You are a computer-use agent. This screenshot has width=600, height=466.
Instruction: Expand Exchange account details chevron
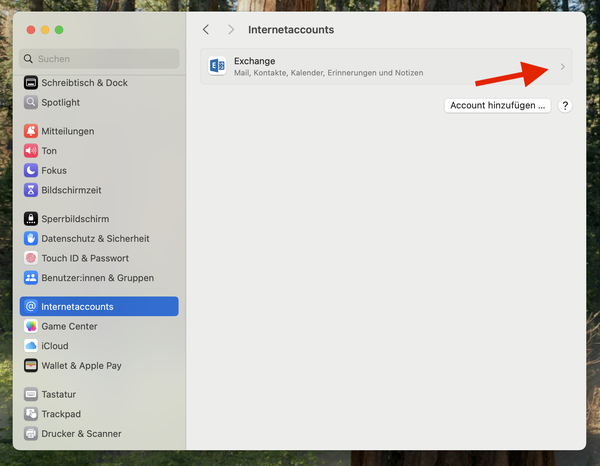(x=562, y=67)
